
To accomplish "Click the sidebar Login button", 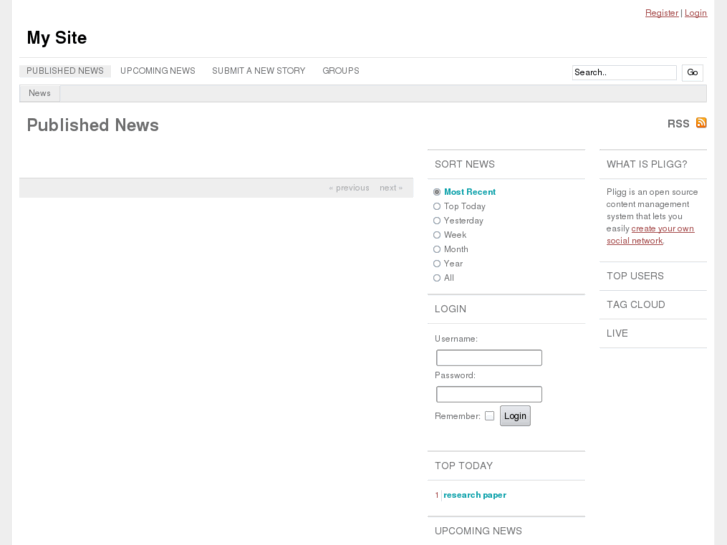I will 515,416.
